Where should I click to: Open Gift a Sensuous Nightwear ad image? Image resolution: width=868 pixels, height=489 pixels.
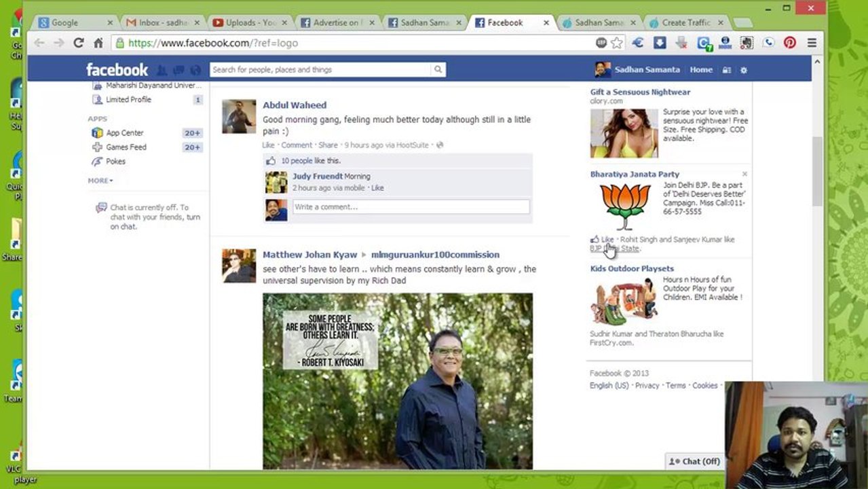624,134
